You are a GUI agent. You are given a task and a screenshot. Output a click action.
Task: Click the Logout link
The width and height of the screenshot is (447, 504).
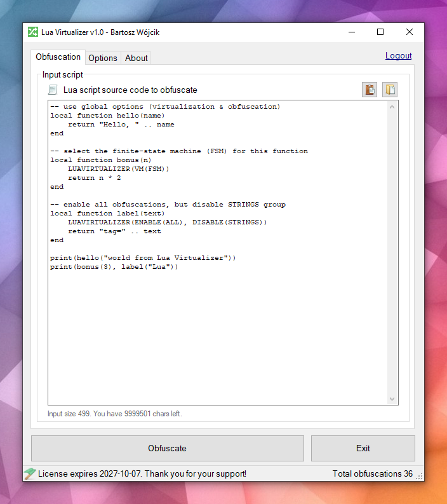pyautogui.click(x=398, y=55)
